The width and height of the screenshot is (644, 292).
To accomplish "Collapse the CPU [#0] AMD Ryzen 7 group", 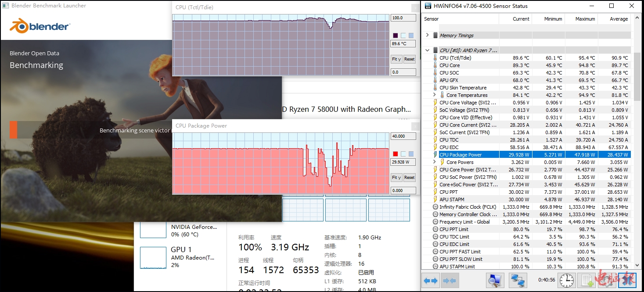I will point(428,50).
